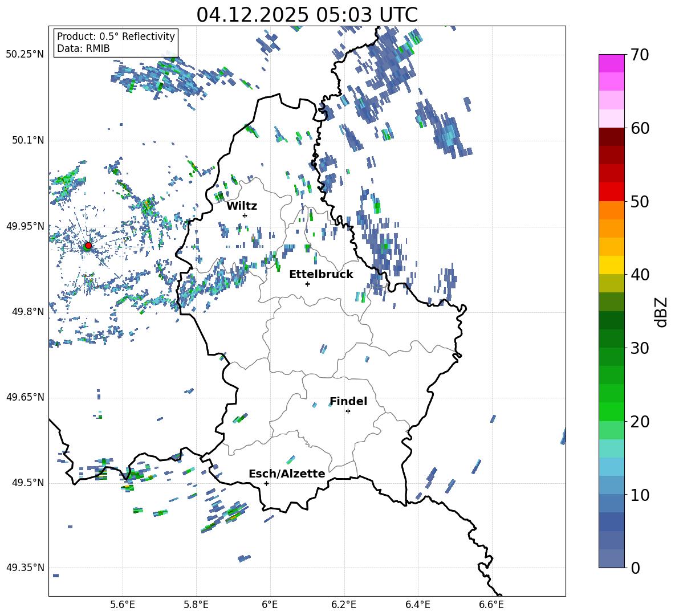Click the 49.5°N latitude label
This screenshot has width=675, height=616.
28,483
